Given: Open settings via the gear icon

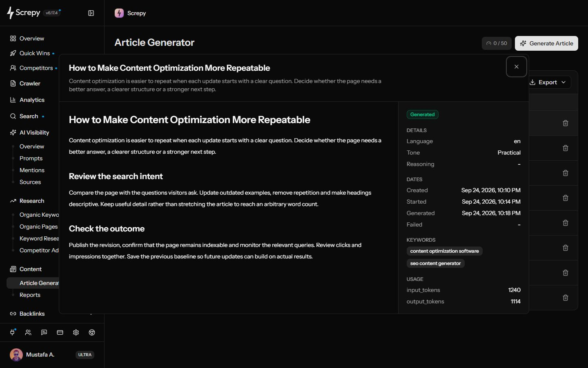Looking at the screenshot, I should pyautogui.click(x=76, y=332).
